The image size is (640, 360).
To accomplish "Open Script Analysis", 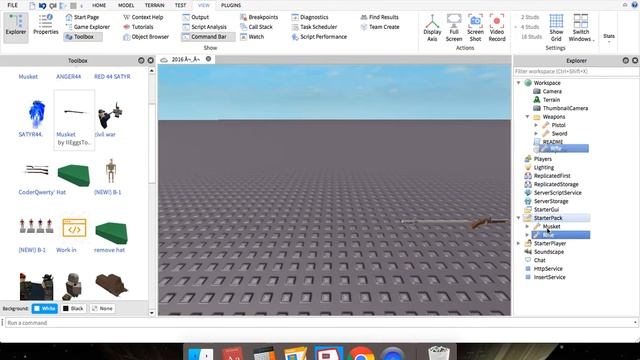I will click(x=204, y=27).
